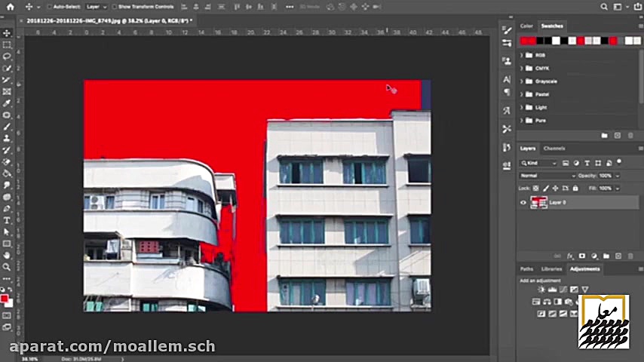The height and width of the screenshot is (362, 644).
Task: Enable the Auto-Select checkbox
Action: click(50, 7)
